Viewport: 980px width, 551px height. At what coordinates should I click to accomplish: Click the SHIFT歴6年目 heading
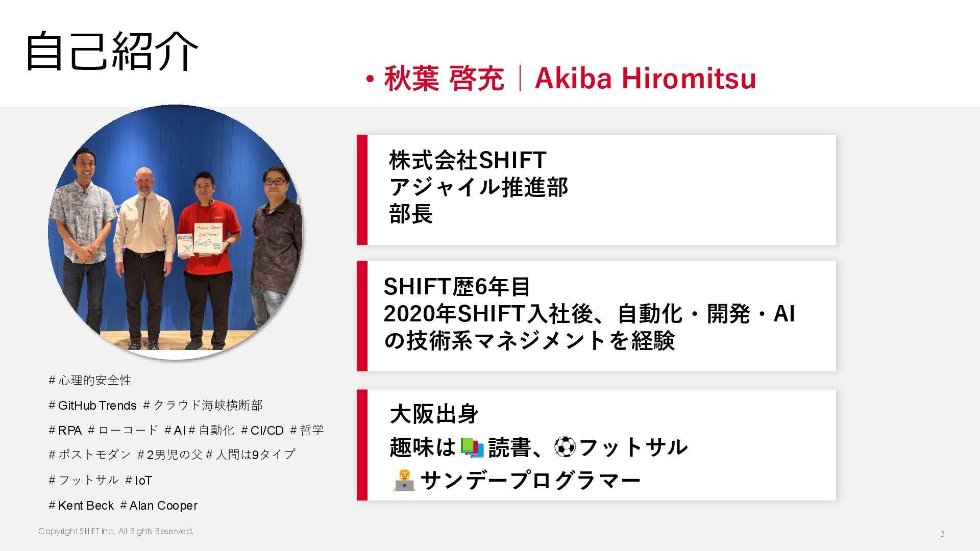pyautogui.click(x=457, y=287)
